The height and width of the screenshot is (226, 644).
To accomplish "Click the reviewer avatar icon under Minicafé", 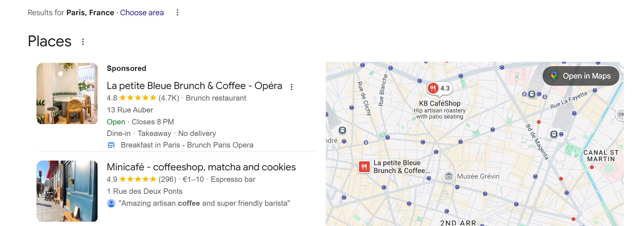I will [111, 203].
